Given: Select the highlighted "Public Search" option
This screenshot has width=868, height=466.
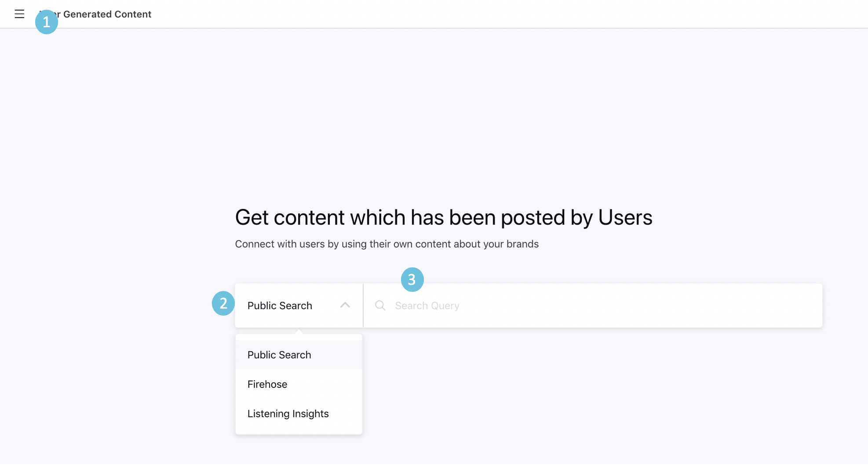Looking at the screenshot, I should [279, 354].
